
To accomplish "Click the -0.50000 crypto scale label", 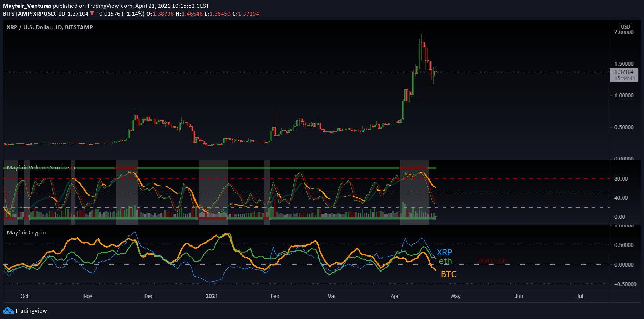I will 625,284.
